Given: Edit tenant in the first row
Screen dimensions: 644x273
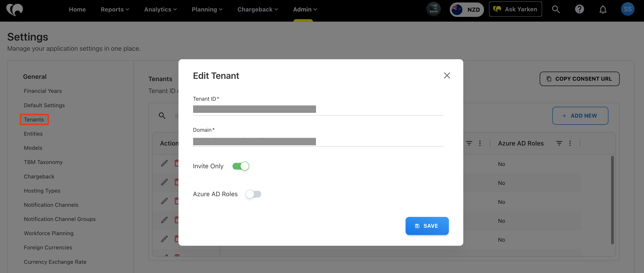Looking at the screenshot, I should click(x=164, y=164).
